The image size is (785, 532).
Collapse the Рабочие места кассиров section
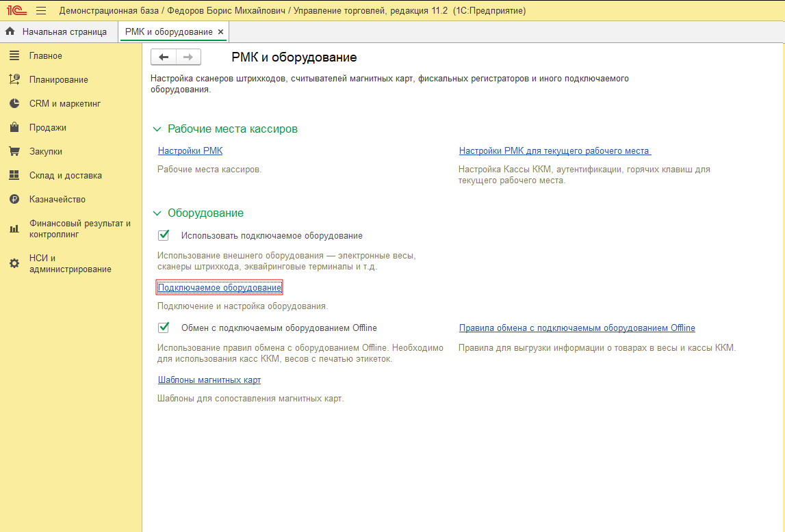tap(157, 129)
